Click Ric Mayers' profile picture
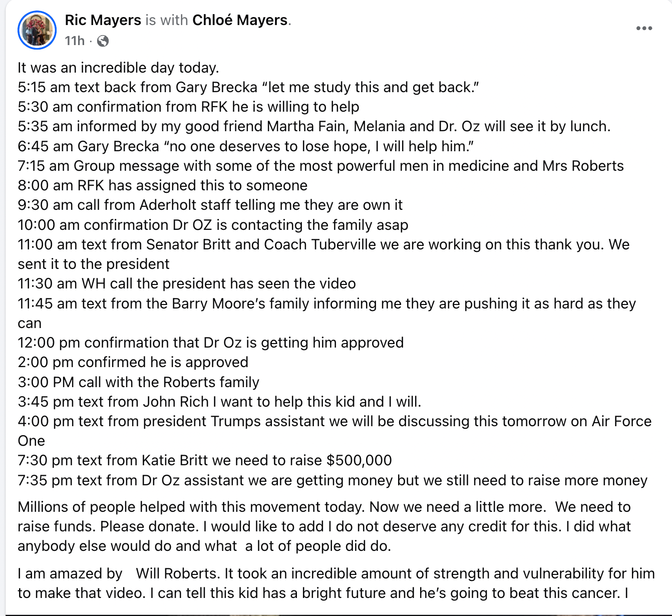The width and height of the screenshot is (672, 616). click(x=37, y=30)
